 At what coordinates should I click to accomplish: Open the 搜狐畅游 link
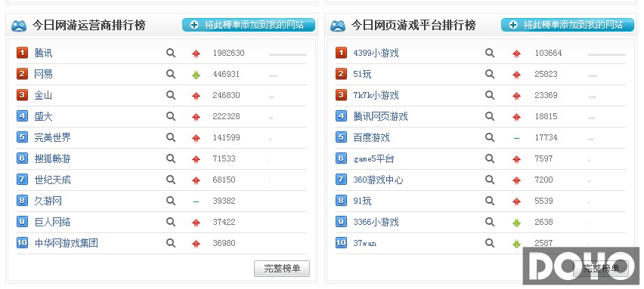pos(52,158)
